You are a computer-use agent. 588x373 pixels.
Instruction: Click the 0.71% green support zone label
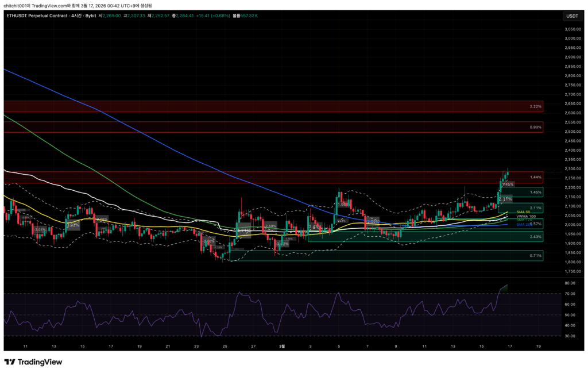[536, 255]
